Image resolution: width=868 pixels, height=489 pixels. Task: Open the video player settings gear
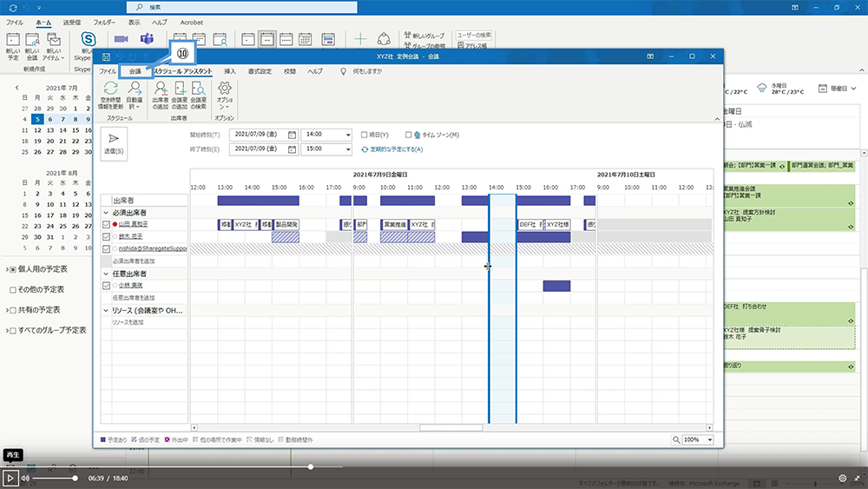(842, 478)
